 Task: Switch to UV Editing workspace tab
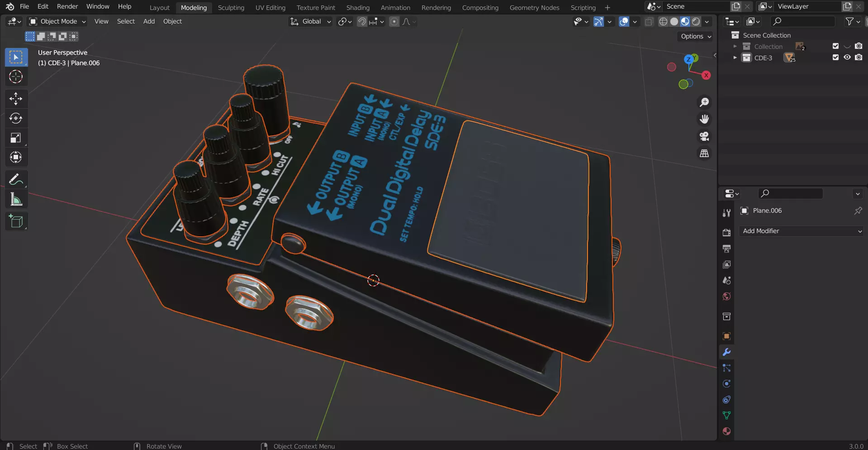[270, 8]
